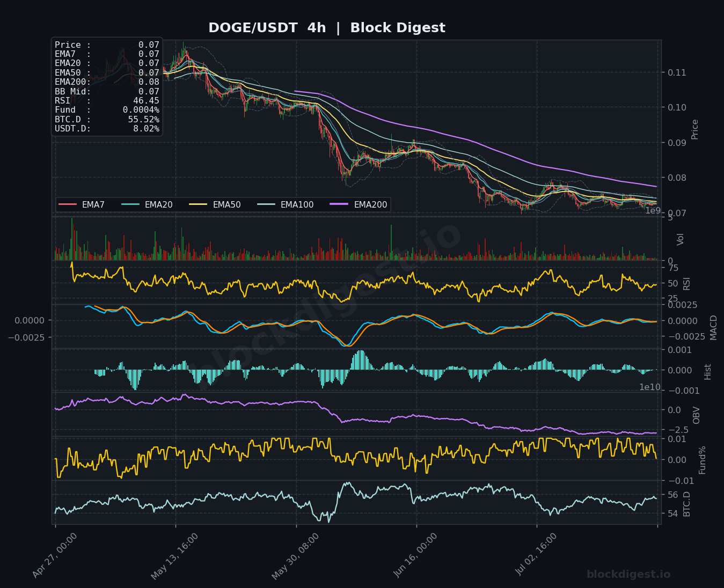This screenshot has height=588, width=724.
Task: Click the Vol axis label
Action: point(681,239)
